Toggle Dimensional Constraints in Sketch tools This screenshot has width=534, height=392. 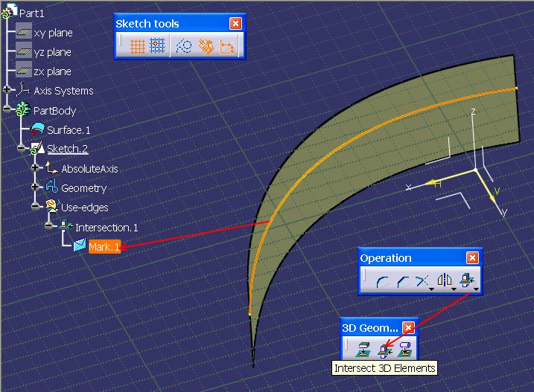pos(227,47)
